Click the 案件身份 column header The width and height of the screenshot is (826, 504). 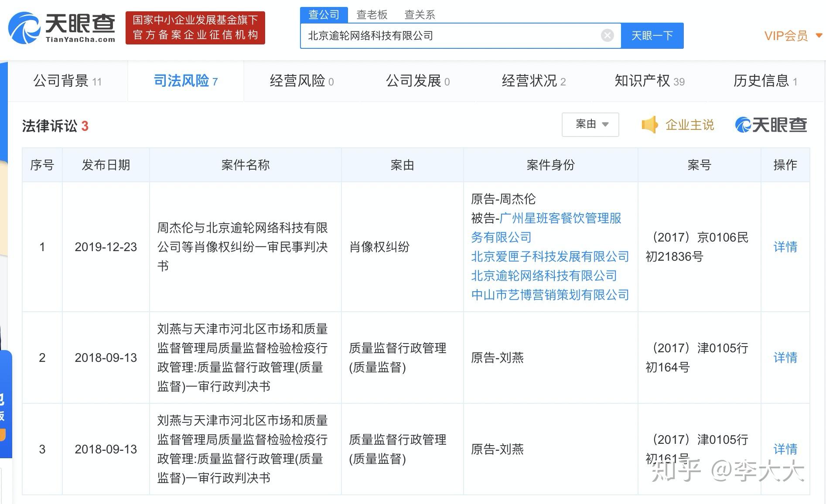pos(550,165)
